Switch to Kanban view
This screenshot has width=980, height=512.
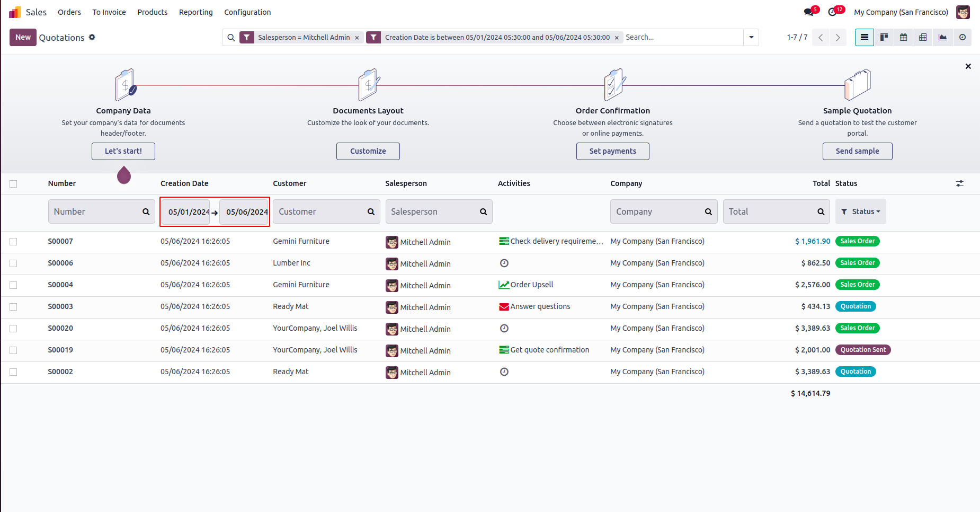click(x=884, y=37)
